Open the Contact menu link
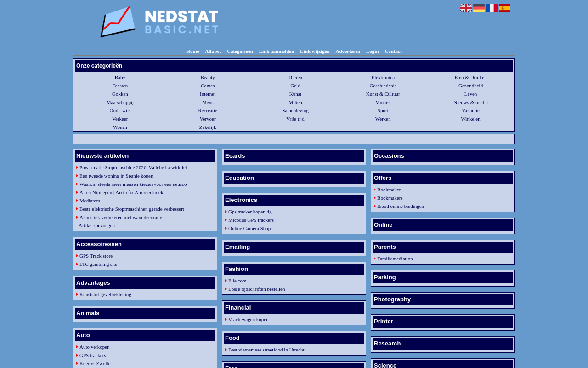The width and height of the screenshot is (588, 368). (x=393, y=51)
